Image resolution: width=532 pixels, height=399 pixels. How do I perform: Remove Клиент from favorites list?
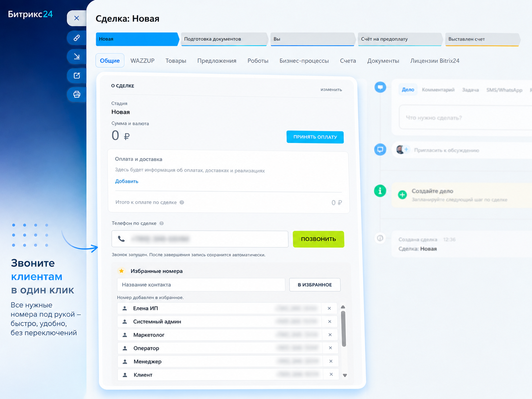pyautogui.click(x=331, y=374)
